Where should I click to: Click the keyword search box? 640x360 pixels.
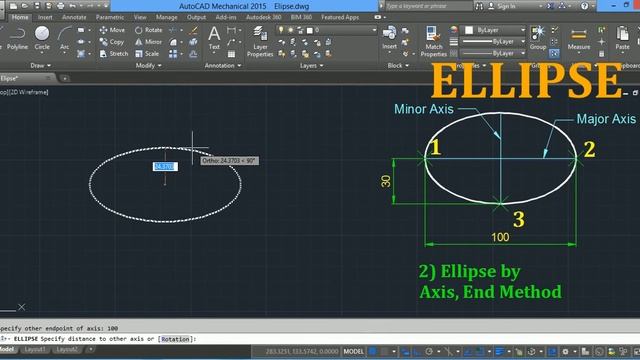[x=428, y=6]
